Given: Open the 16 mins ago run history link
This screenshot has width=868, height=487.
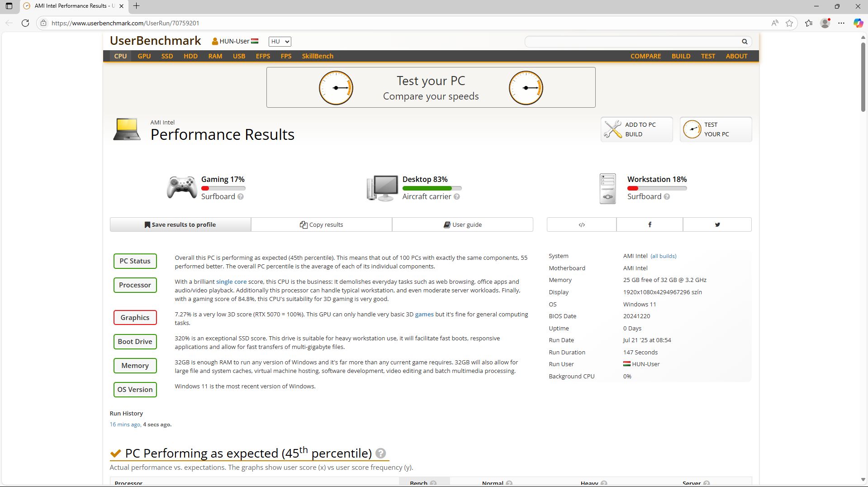Looking at the screenshot, I should (x=125, y=425).
